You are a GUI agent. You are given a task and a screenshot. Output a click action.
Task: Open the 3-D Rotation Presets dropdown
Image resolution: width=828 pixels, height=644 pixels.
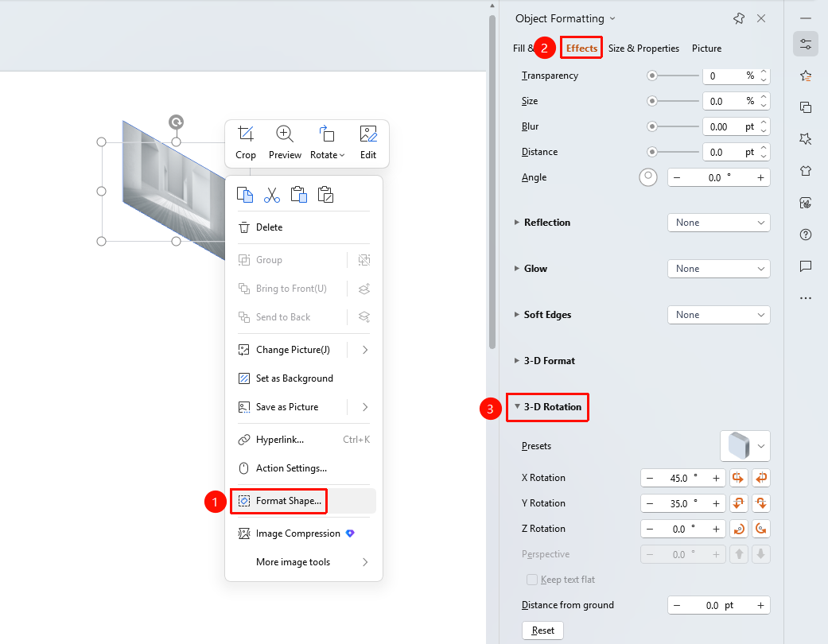click(x=745, y=446)
